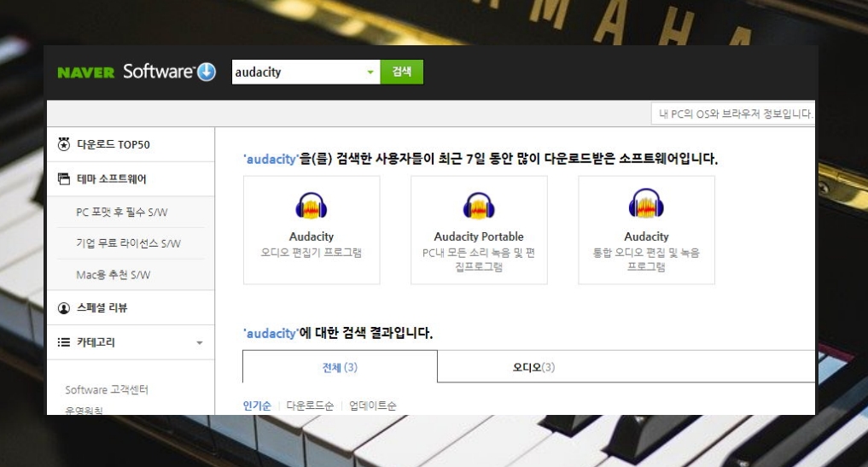Expand the search box dropdown arrow
The image size is (868, 467).
coord(370,72)
